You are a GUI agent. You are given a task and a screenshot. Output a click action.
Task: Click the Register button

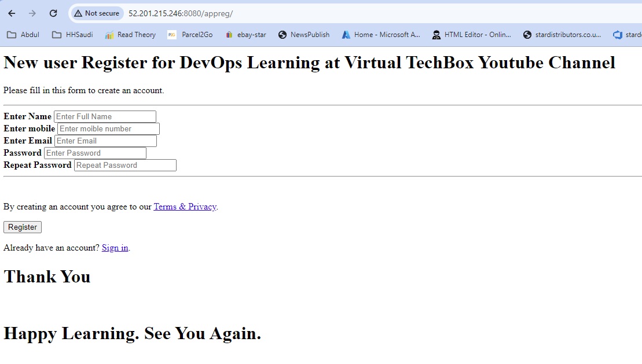23,227
